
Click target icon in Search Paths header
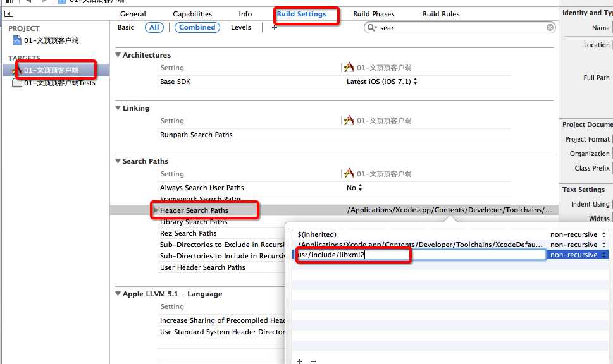pos(349,173)
